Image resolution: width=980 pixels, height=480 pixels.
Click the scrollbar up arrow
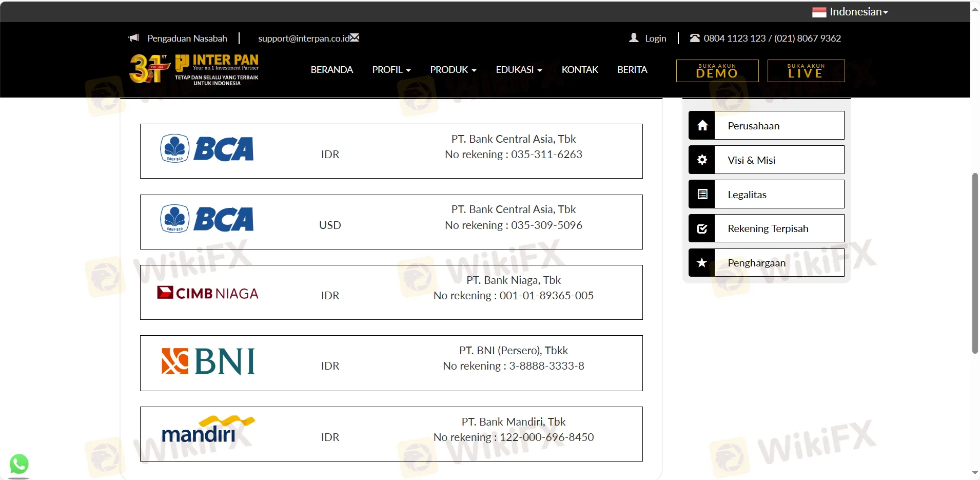975,9
